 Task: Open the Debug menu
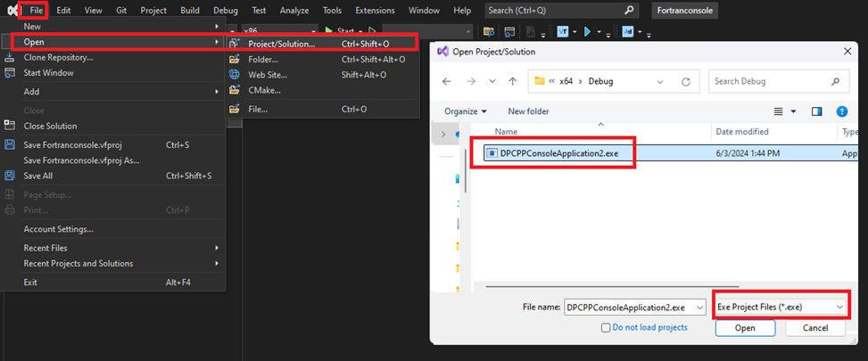click(226, 10)
